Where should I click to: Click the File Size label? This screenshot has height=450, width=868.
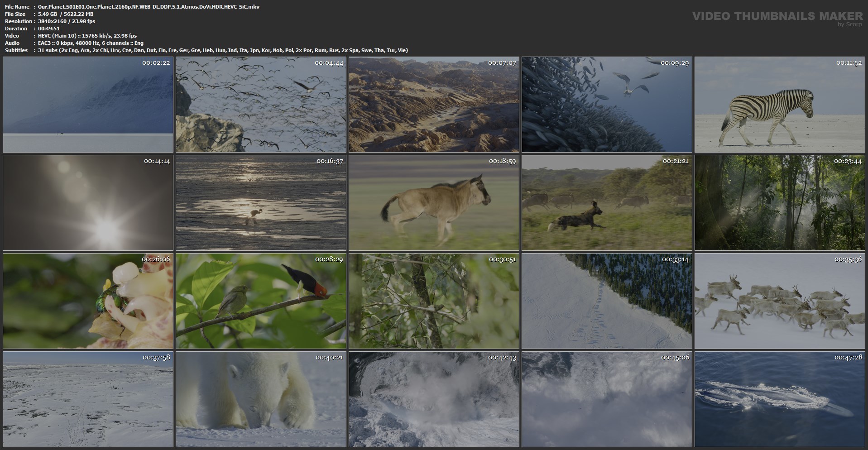pos(15,14)
